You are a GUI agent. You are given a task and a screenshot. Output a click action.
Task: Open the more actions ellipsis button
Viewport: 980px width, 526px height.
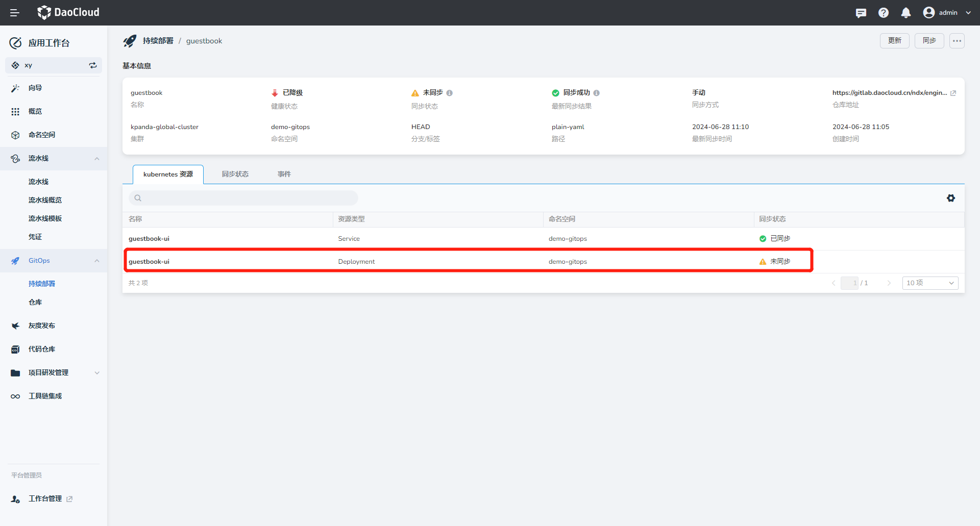tap(957, 41)
